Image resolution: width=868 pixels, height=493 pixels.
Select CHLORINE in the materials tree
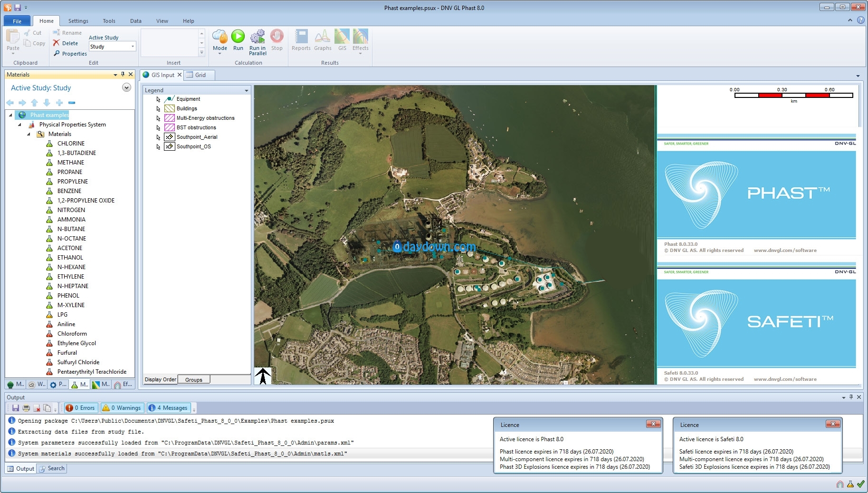click(x=71, y=144)
